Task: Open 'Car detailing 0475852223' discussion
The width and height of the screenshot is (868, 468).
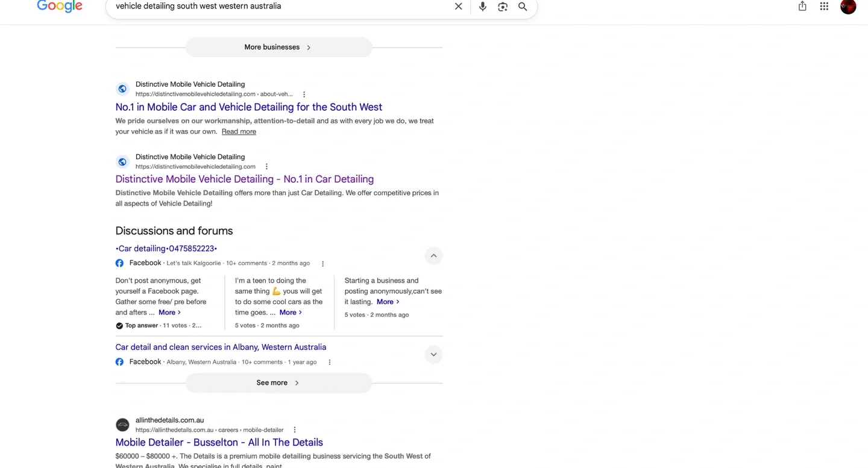Action: (166, 249)
